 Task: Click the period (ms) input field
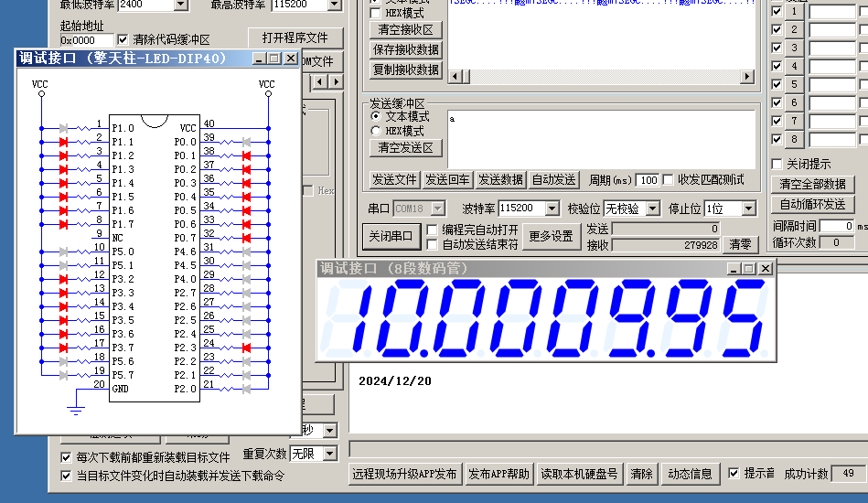(647, 180)
